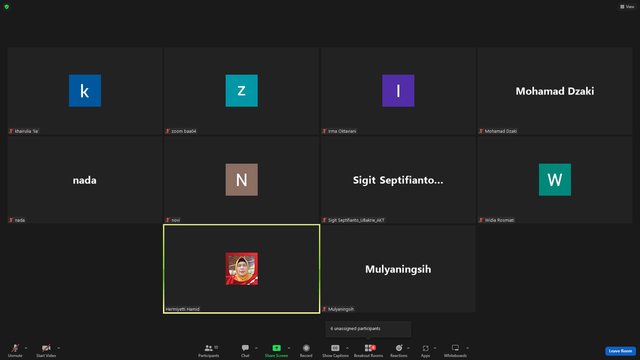
Task: Select the Mulyaningsih participant tile
Action: [398, 269]
